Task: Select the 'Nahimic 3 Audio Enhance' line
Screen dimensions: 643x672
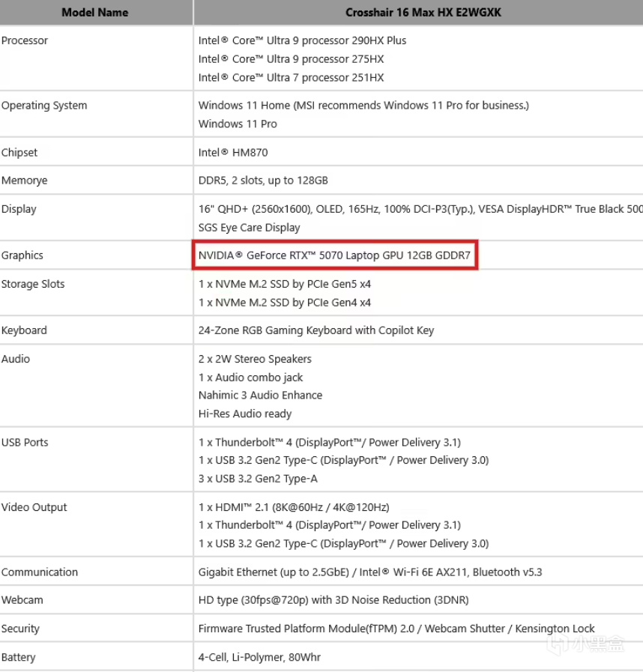Action: pos(260,395)
